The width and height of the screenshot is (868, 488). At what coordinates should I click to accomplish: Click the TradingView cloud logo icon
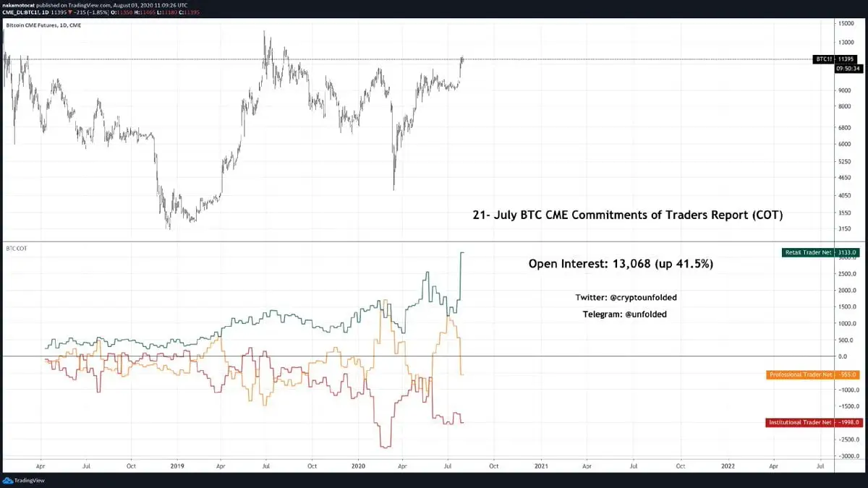8,481
